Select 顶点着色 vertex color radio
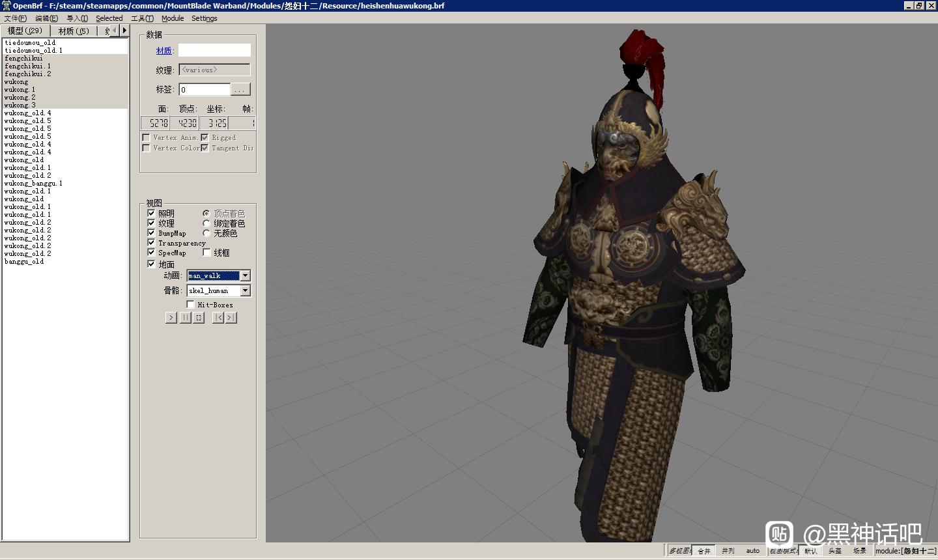Viewport: 938px width, 560px height. click(x=206, y=214)
